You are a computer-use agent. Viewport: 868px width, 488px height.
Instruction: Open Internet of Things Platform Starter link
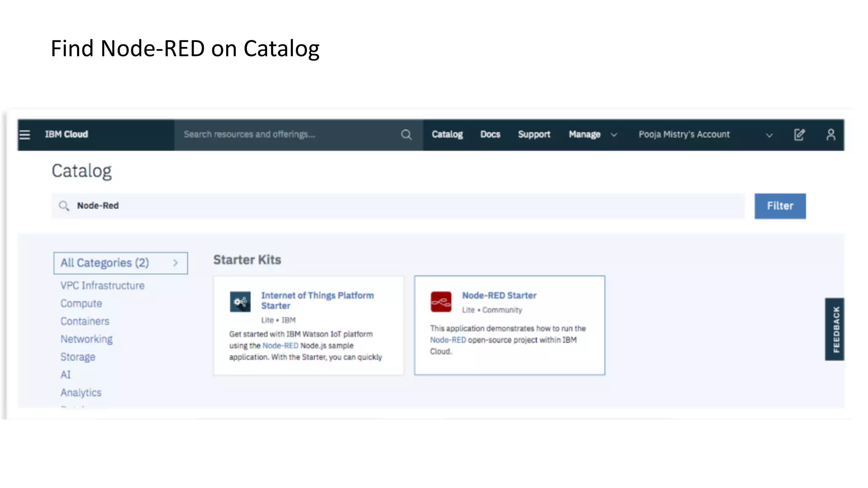coord(317,300)
